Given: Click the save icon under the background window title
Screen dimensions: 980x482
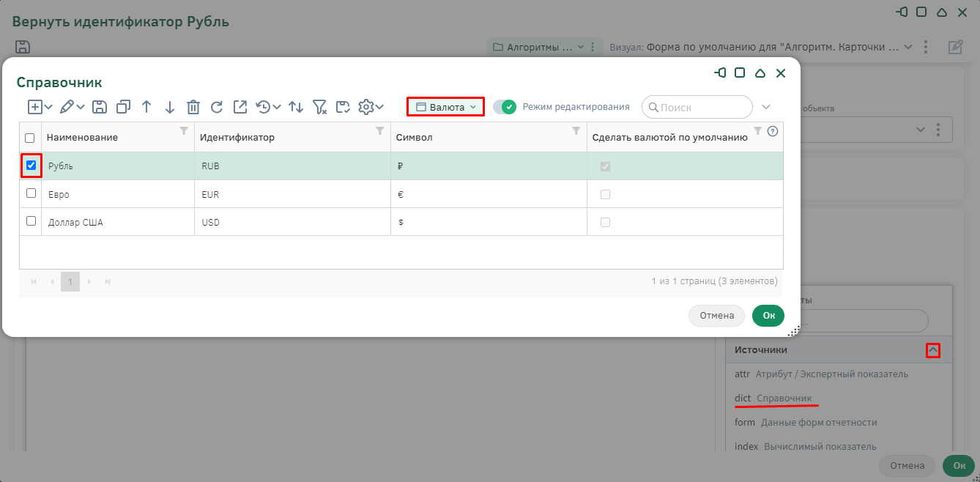Looking at the screenshot, I should click(23, 47).
